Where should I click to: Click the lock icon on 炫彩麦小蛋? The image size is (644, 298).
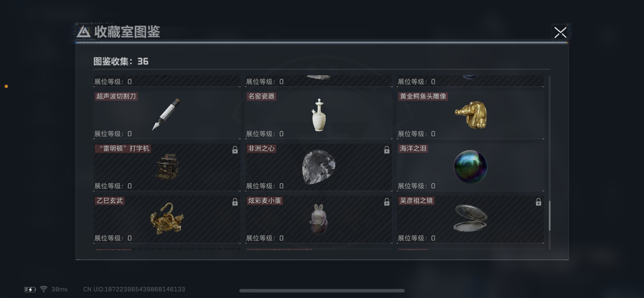click(386, 202)
